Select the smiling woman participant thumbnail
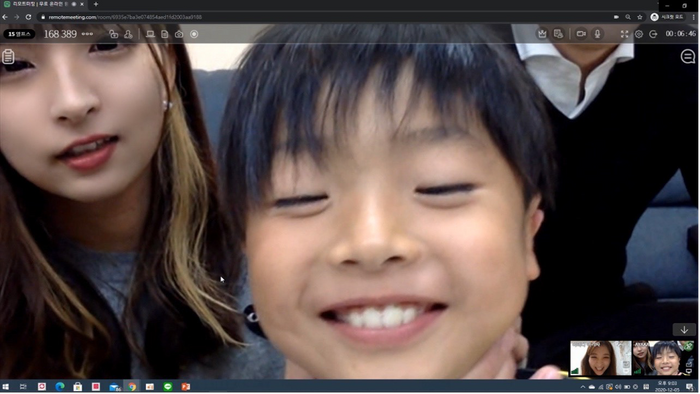The image size is (700, 394). click(x=600, y=358)
